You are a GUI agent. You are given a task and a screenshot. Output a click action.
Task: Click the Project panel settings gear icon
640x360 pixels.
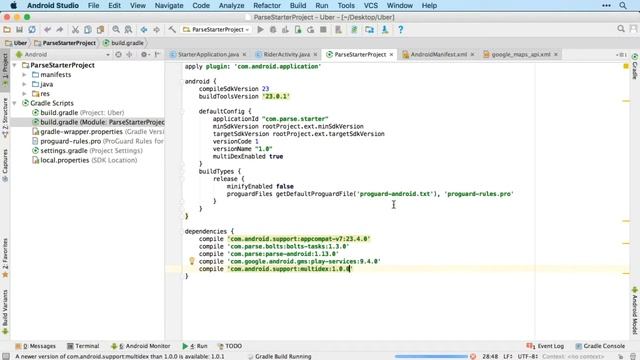[x=144, y=54]
